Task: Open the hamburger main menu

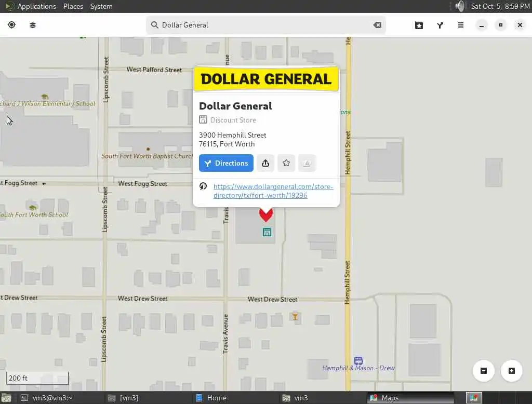Action: click(x=460, y=25)
